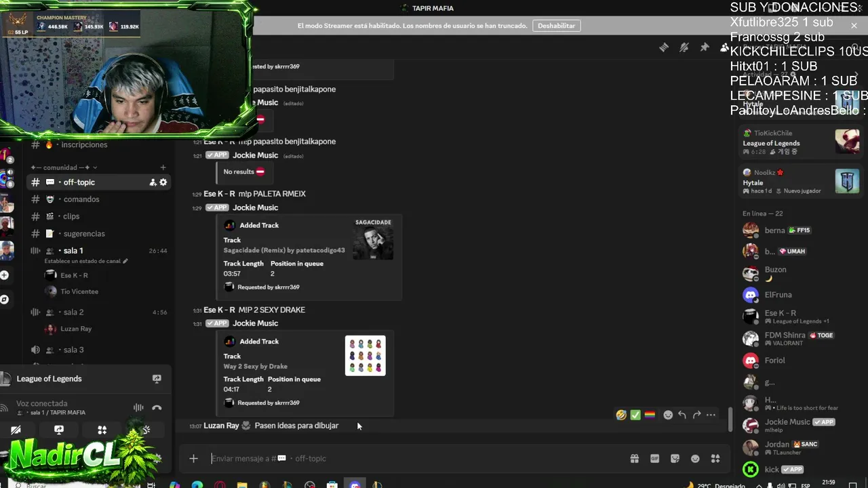The height and width of the screenshot is (488, 868).
Task: Toggle member list with the people icon
Action: click(x=724, y=47)
